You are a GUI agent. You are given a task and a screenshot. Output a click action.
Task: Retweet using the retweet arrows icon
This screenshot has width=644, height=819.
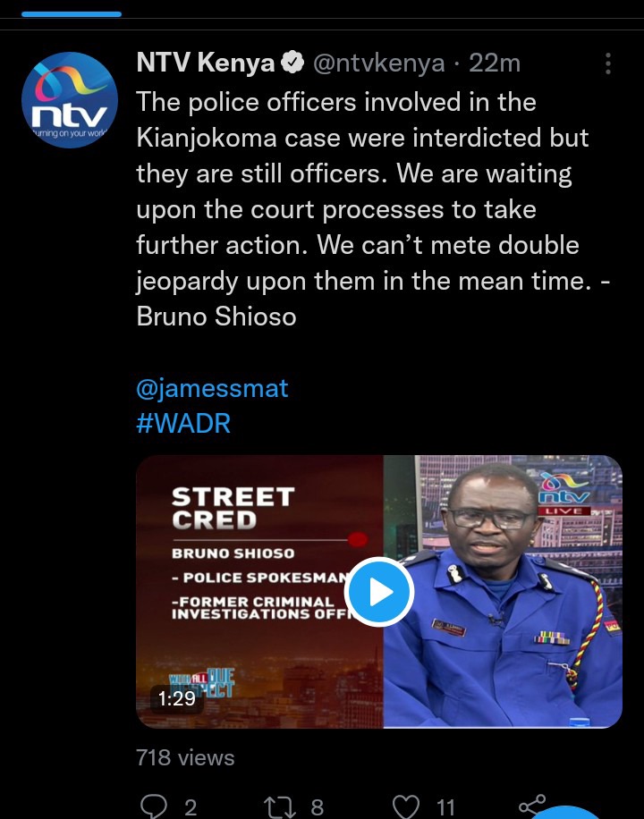coord(280,806)
